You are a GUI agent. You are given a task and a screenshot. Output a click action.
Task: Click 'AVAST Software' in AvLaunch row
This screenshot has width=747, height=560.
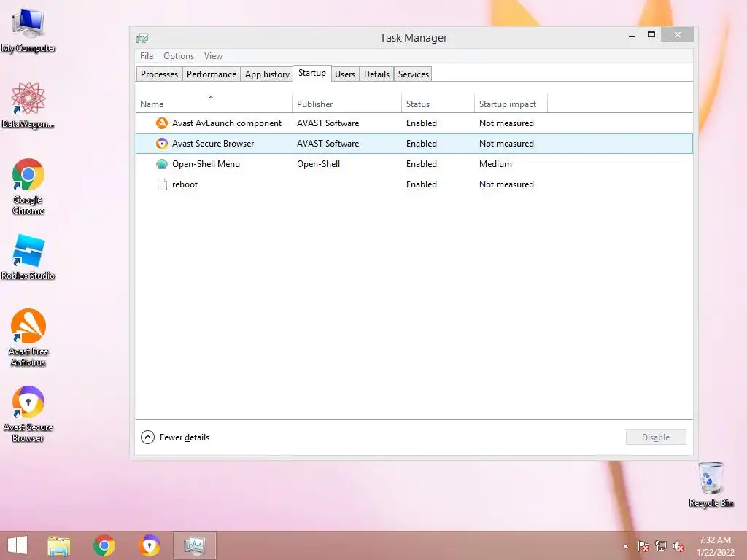[328, 122]
